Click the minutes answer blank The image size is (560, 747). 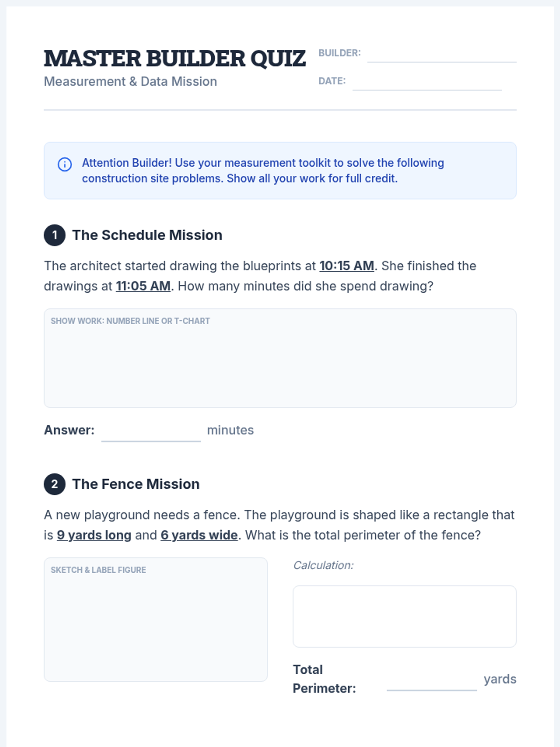[151, 432]
